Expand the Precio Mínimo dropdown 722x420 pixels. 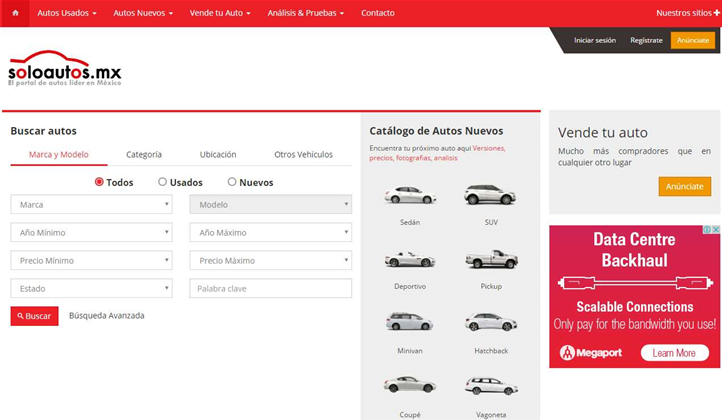coord(91,260)
